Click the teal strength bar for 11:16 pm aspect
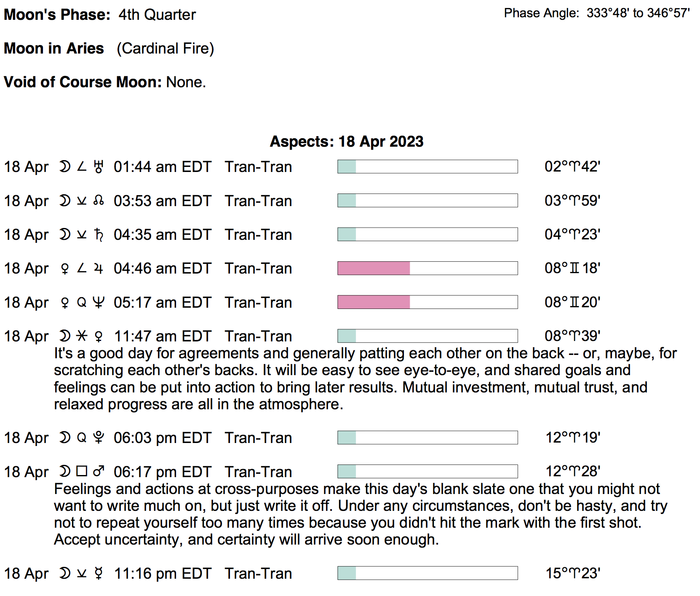700x596 pixels. 347,573
